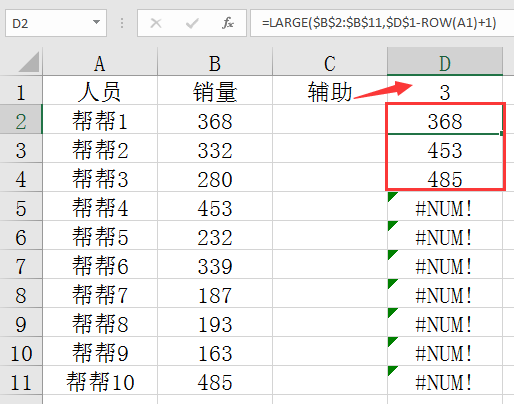Click cell containing 人员
This screenshot has width=514, height=404.
click(100, 90)
